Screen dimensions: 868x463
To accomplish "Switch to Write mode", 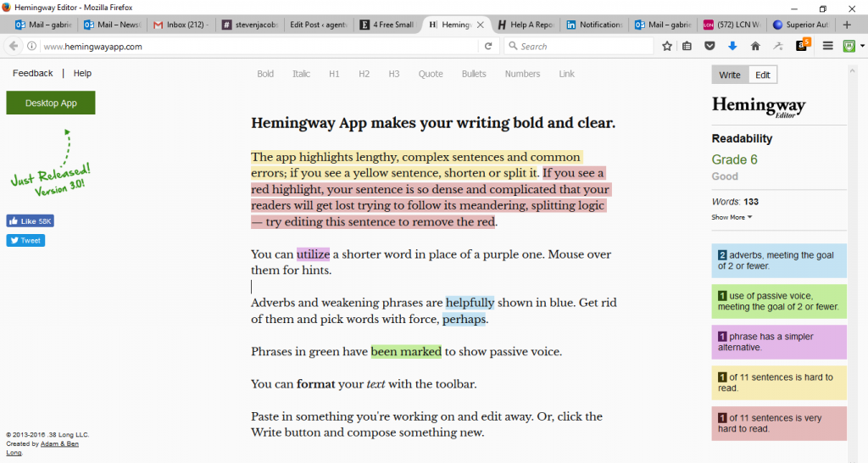I will (730, 75).
